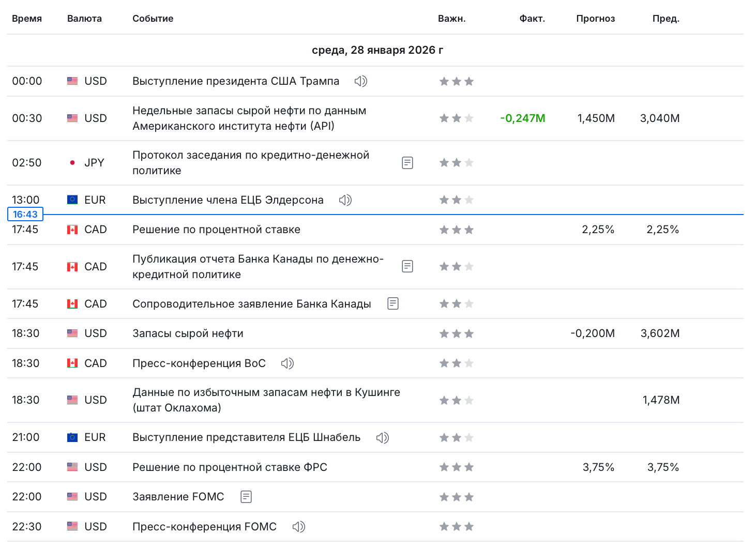Viewport: 756px width, 549px height.
Task: Click speaker icon next to Schnabel ECB speech
Action: pyautogui.click(x=382, y=438)
